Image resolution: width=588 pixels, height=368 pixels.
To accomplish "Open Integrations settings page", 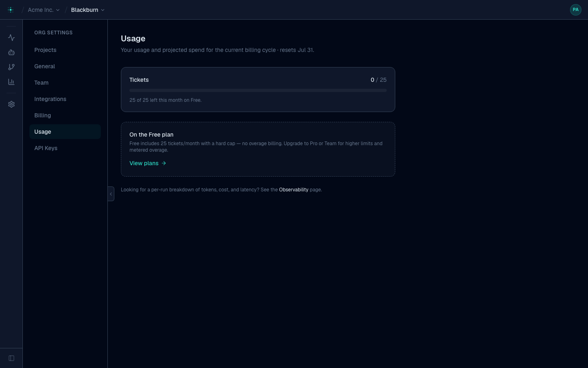I will coord(65,99).
